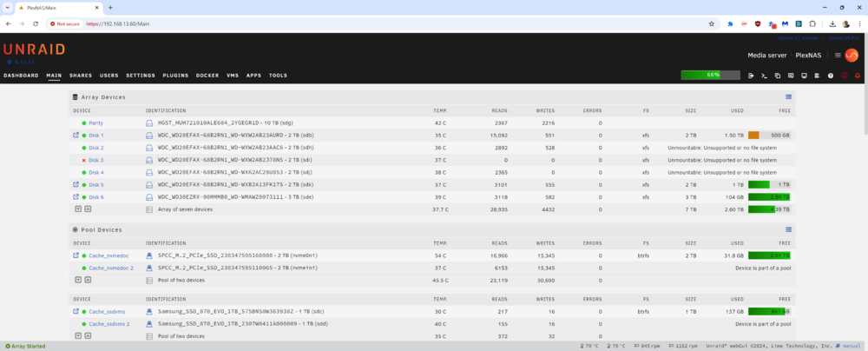Click the 66% progress bar in header

click(x=710, y=75)
